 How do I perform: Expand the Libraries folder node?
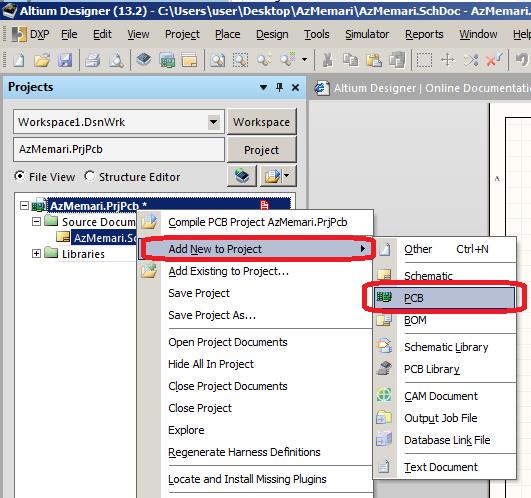(36, 254)
